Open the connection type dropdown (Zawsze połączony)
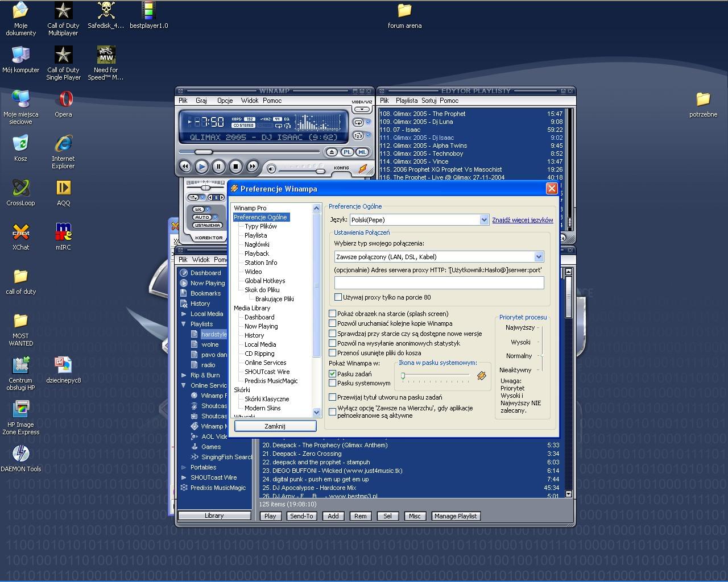728x582 pixels. click(539, 257)
